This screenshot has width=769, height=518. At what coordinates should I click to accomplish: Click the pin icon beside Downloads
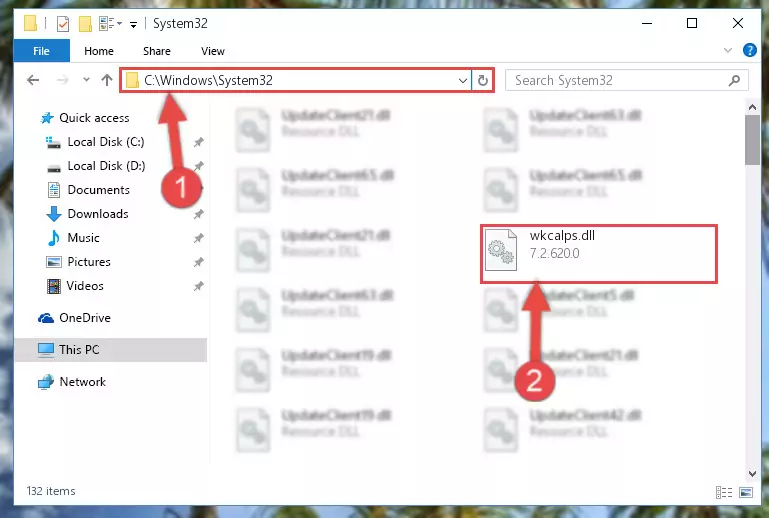click(199, 214)
